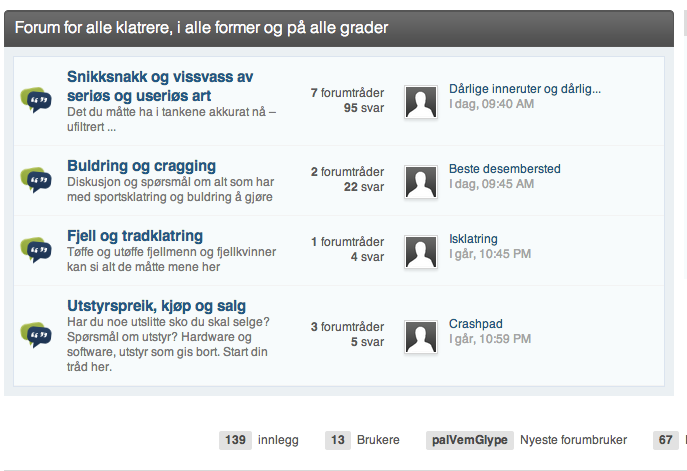Screen dimensions: 687x471
Task: Click the Buldring og cragging forum speech-bubble icon
Action: coord(36,180)
